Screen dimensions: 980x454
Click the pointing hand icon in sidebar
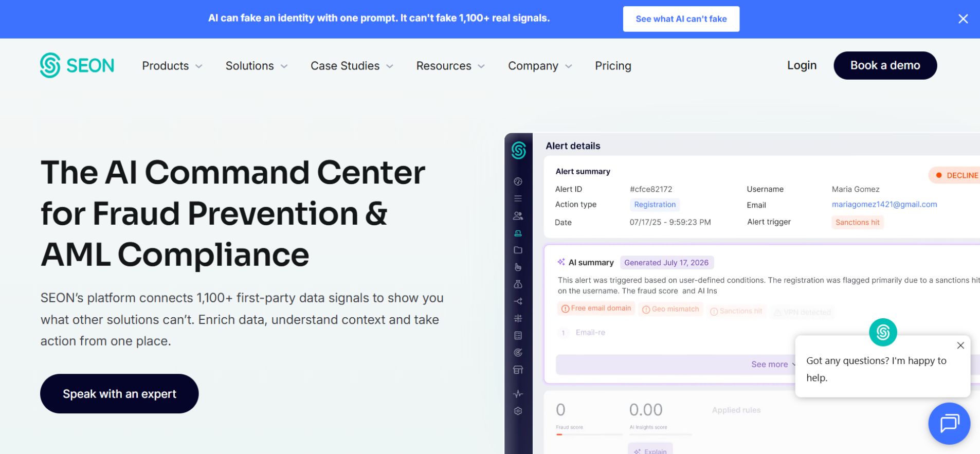click(x=518, y=267)
